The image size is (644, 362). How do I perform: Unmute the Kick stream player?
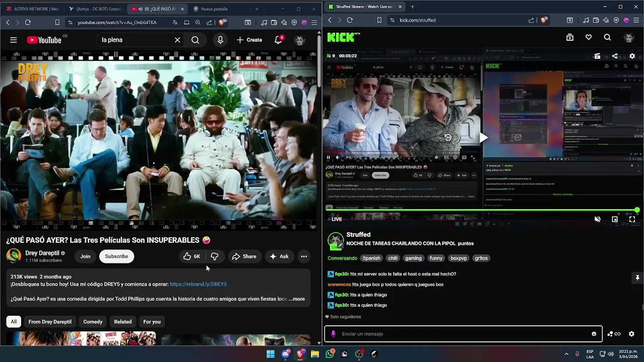pyautogui.click(x=597, y=219)
